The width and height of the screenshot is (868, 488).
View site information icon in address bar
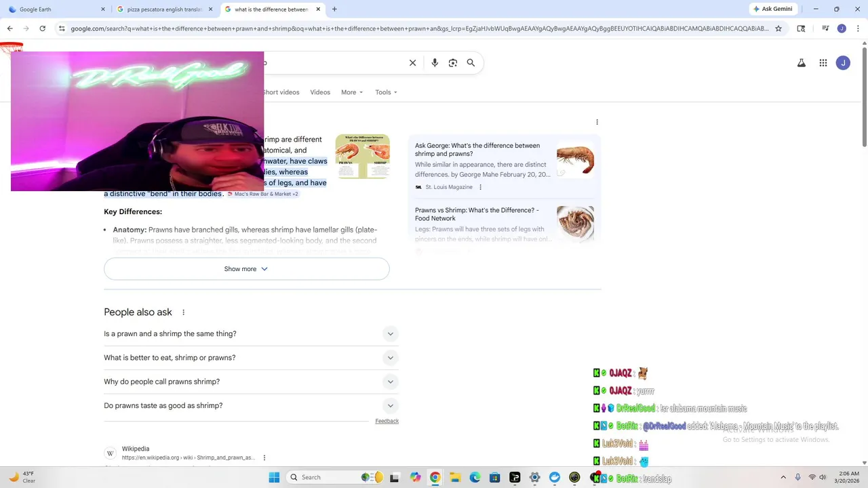[62, 28]
